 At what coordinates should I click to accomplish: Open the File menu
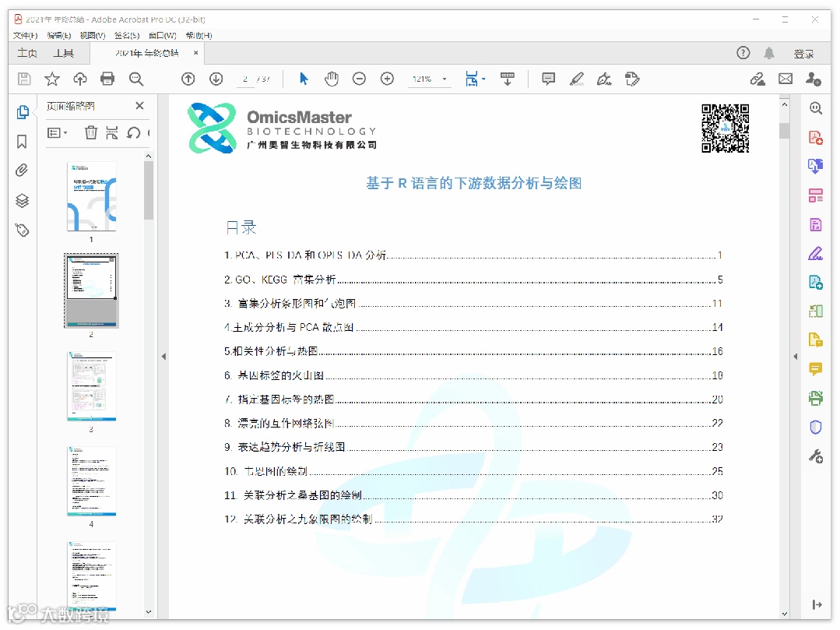point(25,35)
